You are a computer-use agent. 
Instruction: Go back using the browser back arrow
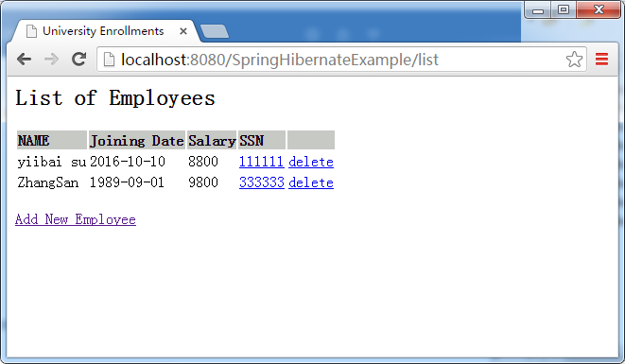25,60
